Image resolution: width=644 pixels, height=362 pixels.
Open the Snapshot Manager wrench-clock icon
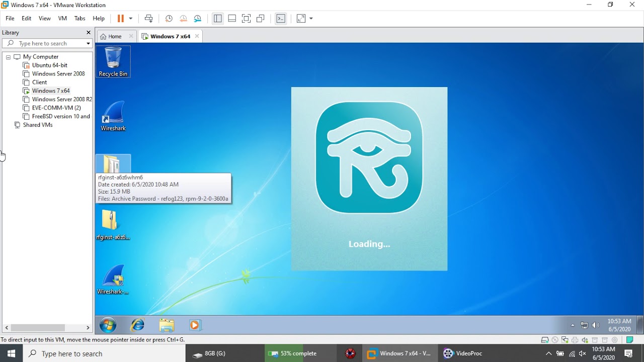[x=198, y=19]
